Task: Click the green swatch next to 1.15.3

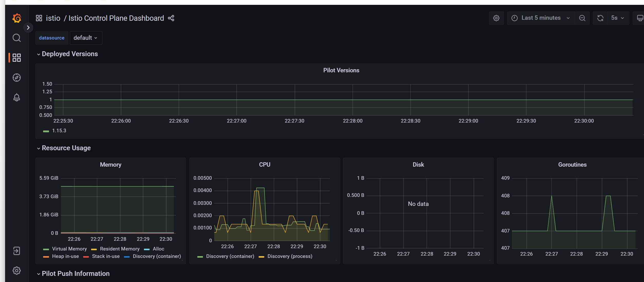Action: (46, 131)
